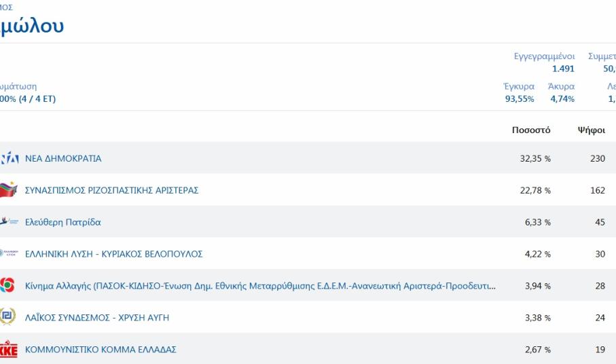Click the Εγγεγραμμένοι 1.491 statistic
616x364 pixels.
(544, 62)
